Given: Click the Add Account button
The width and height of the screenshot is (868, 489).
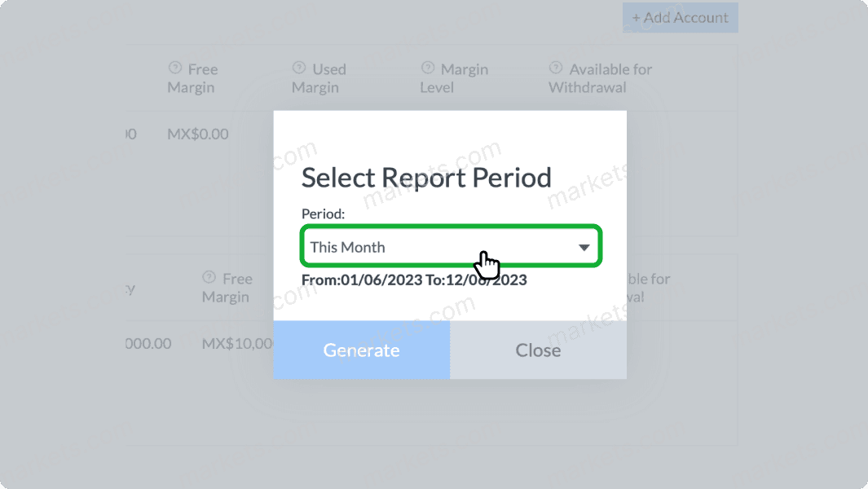Looking at the screenshot, I should click(x=680, y=17).
